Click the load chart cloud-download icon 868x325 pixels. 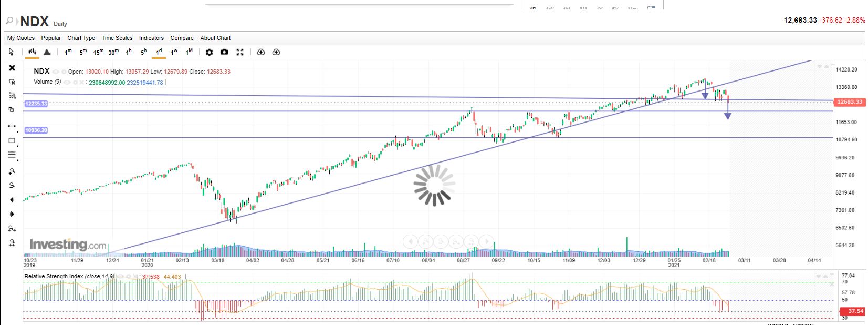point(261,52)
